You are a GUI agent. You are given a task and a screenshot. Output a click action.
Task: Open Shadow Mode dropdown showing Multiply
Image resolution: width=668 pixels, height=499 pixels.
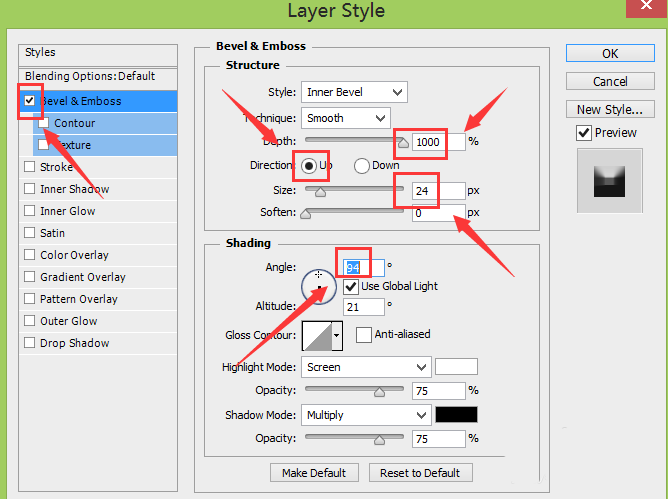[x=366, y=415]
